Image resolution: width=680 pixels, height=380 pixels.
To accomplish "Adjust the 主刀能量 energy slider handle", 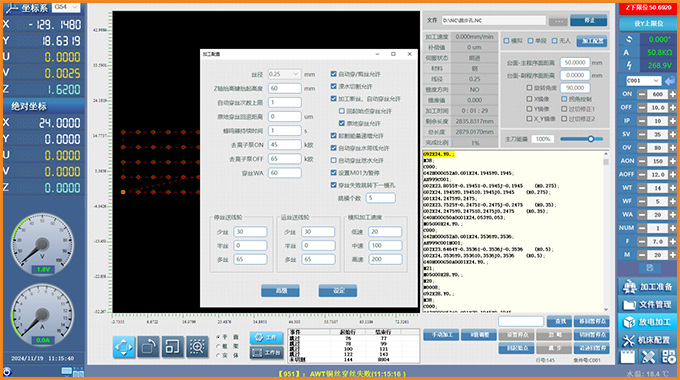I will (x=591, y=139).
